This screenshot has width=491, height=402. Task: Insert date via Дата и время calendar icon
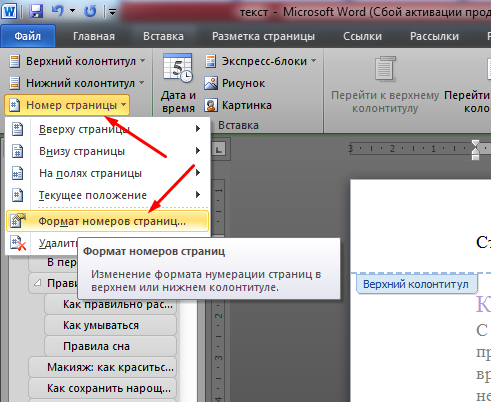178,68
